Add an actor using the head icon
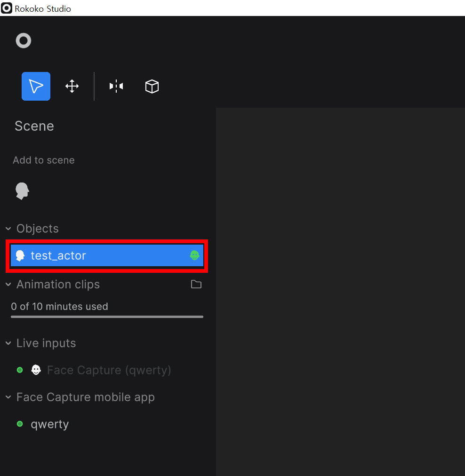 click(22, 191)
